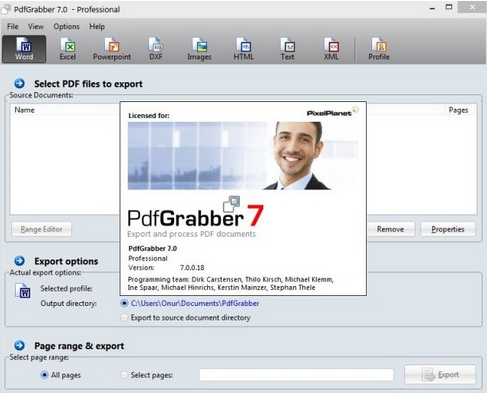Click the 'Selected profile:' label
Viewport: 487px width, 393px height.
pos(66,289)
